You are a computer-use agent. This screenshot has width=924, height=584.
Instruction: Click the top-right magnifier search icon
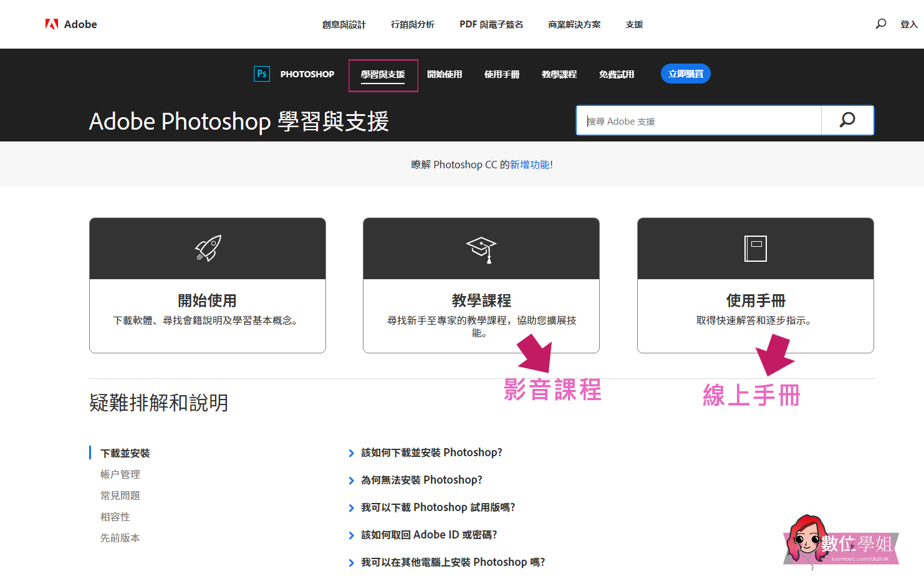(880, 24)
